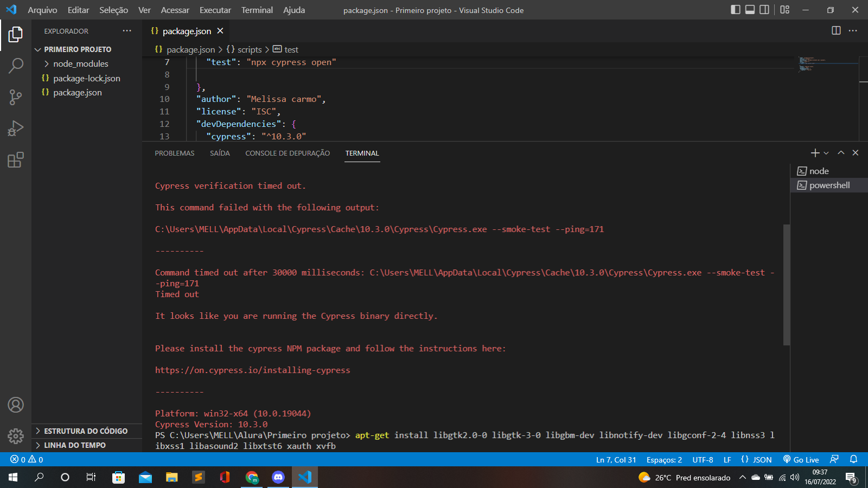Open package.json in the explorer tree
Viewport: 868px width, 488px height.
(87, 93)
